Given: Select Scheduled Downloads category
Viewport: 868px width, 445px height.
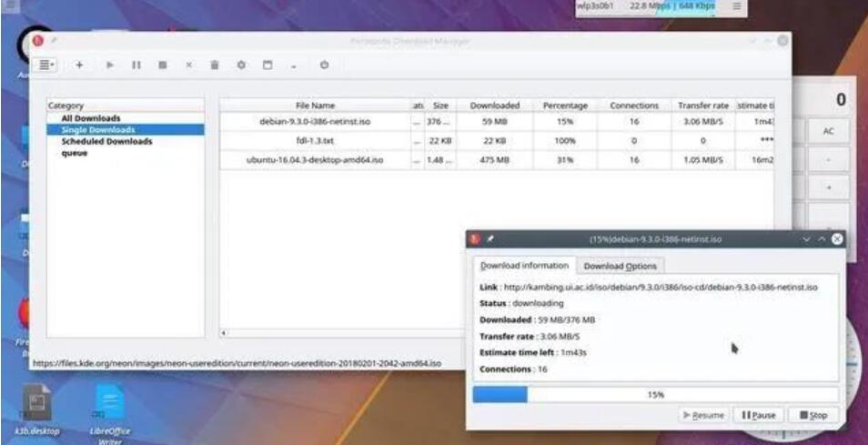Looking at the screenshot, I should pyautogui.click(x=106, y=142).
